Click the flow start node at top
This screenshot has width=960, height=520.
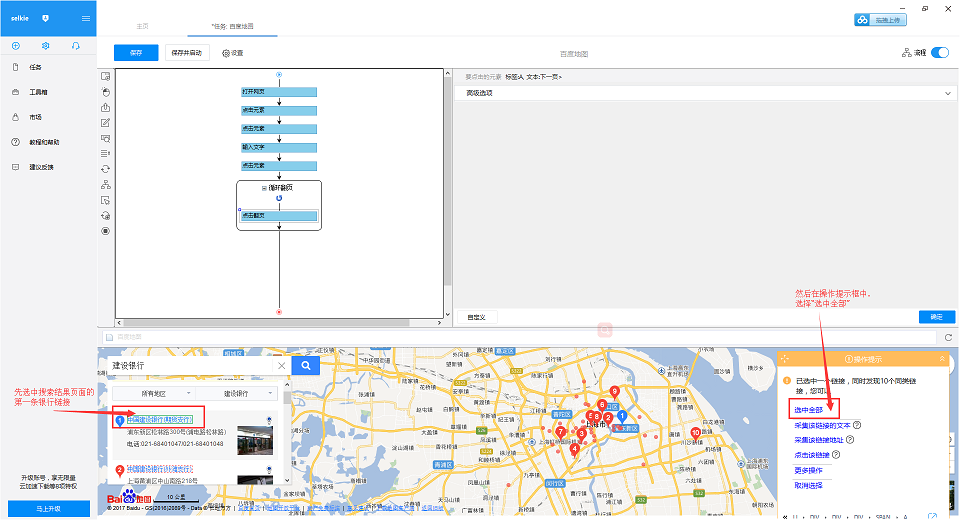pyautogui.click(x=279, y=75)
